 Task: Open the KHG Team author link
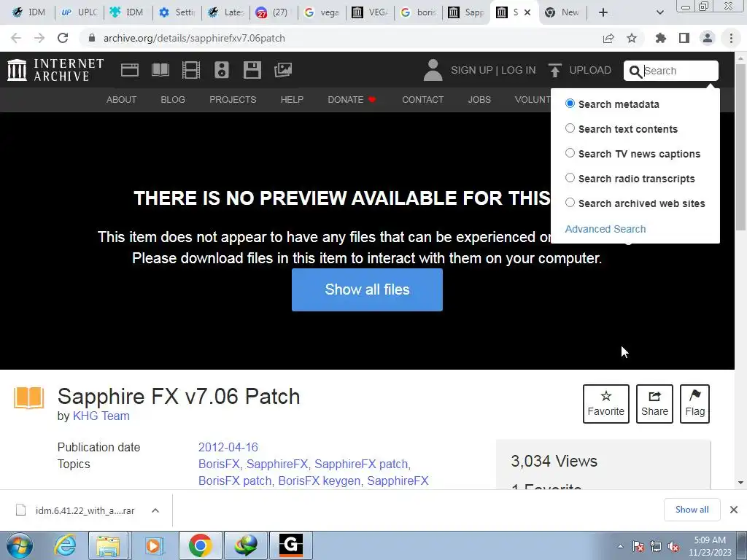point(101,416)
